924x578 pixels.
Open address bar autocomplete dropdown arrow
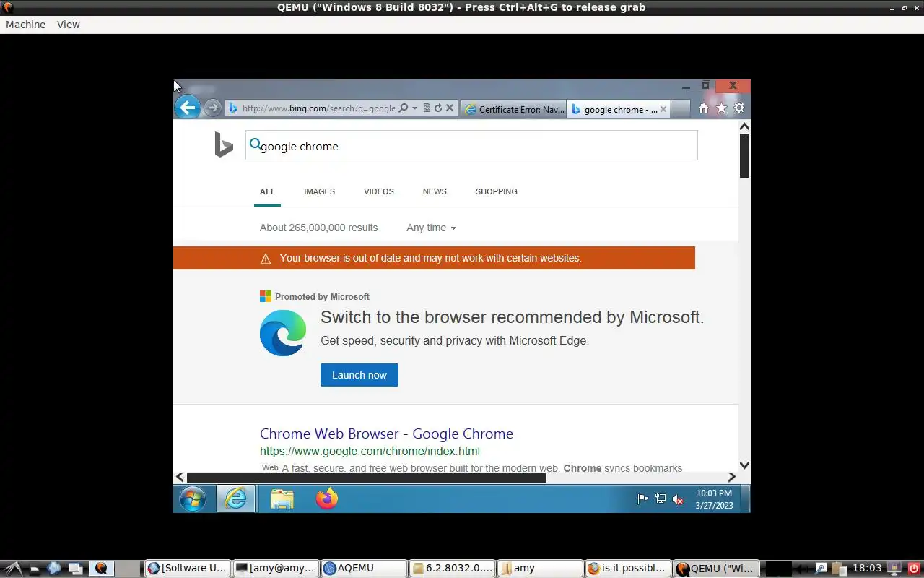(x=414, y=108)
